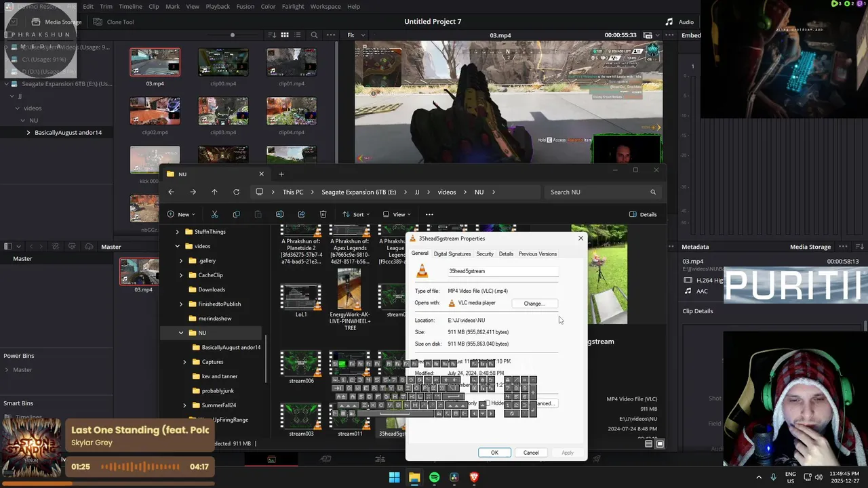Toggle the Audio panel in DaVinci Resolve
Viewport: 868px width, 488px height.
(x=680, y=22)
